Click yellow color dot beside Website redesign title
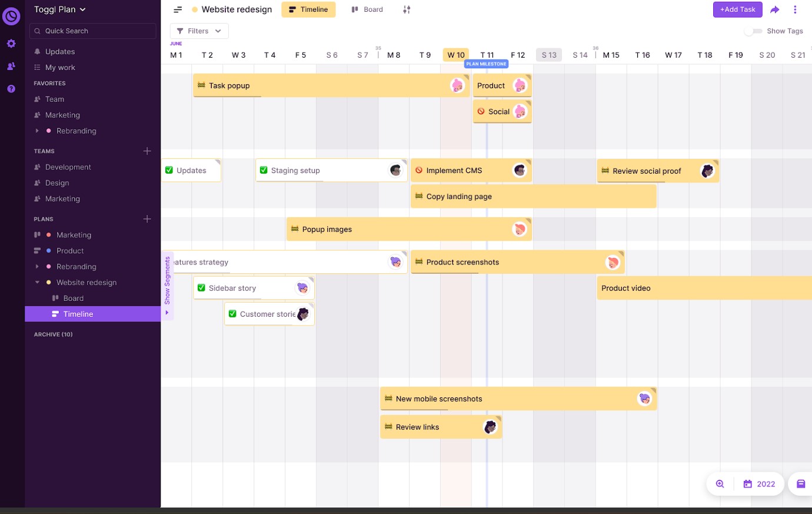Screen dimensions: 812x514 [x=195, y=9]
